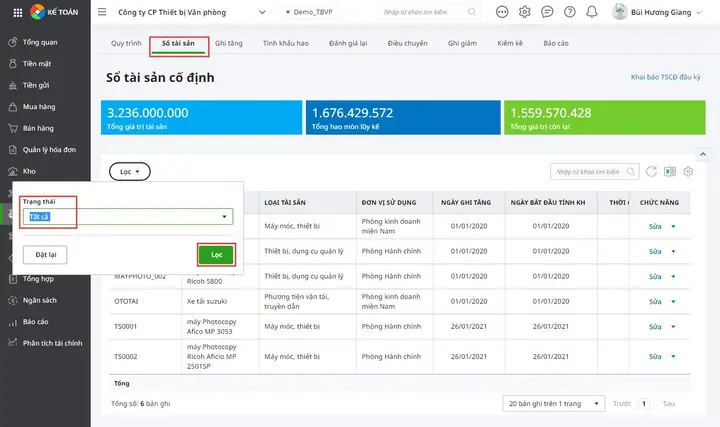Click the refresh icon above the table
This screenshot has width=720, height=427.
652,172
